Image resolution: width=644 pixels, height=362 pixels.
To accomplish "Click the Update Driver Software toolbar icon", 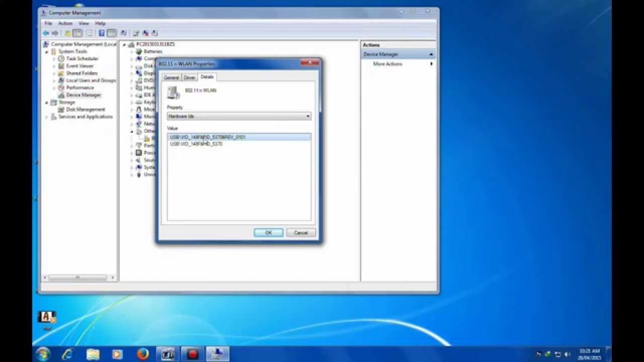I will 136,33.
